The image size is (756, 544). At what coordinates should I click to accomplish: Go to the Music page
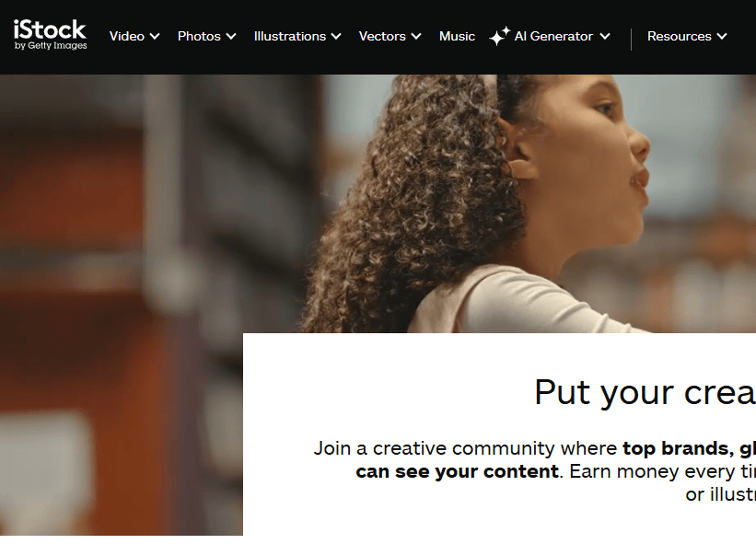457,36
